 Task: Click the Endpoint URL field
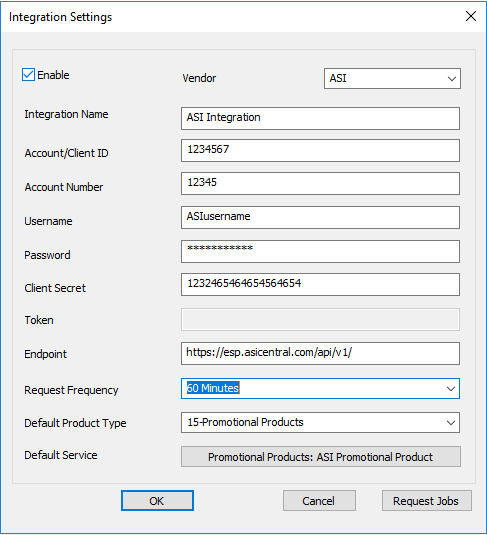320,353
